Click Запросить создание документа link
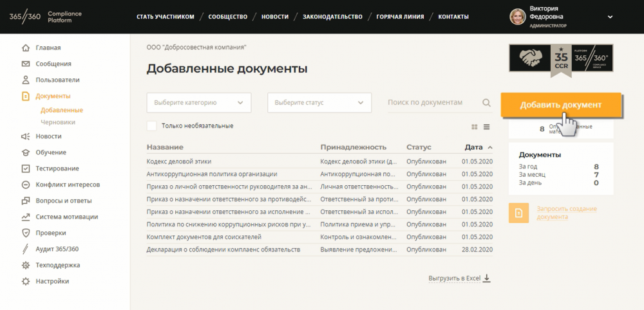Screen dimensions: 644x310 [567, 213]
